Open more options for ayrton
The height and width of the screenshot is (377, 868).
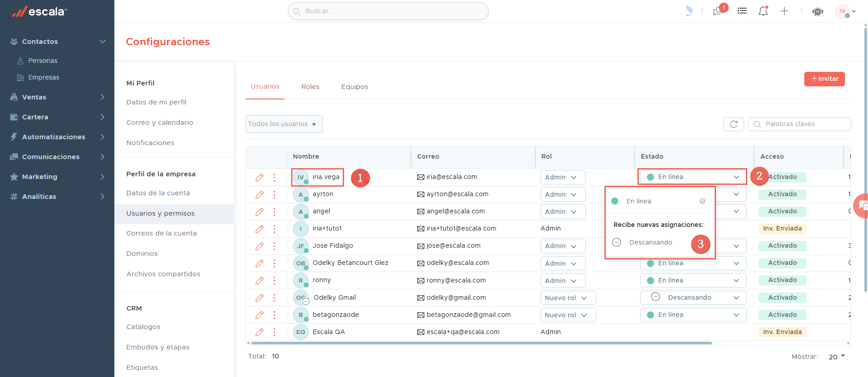(x=274, y=194)
